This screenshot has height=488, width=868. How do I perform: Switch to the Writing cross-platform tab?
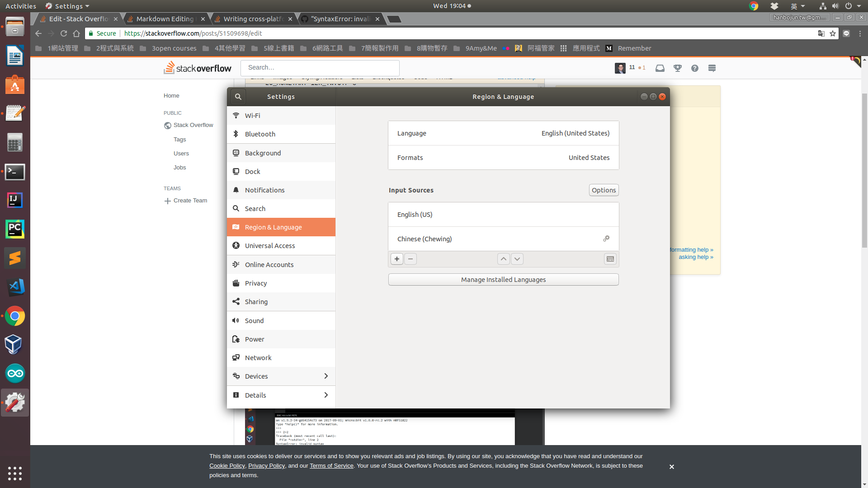click(x=253, y=19)
